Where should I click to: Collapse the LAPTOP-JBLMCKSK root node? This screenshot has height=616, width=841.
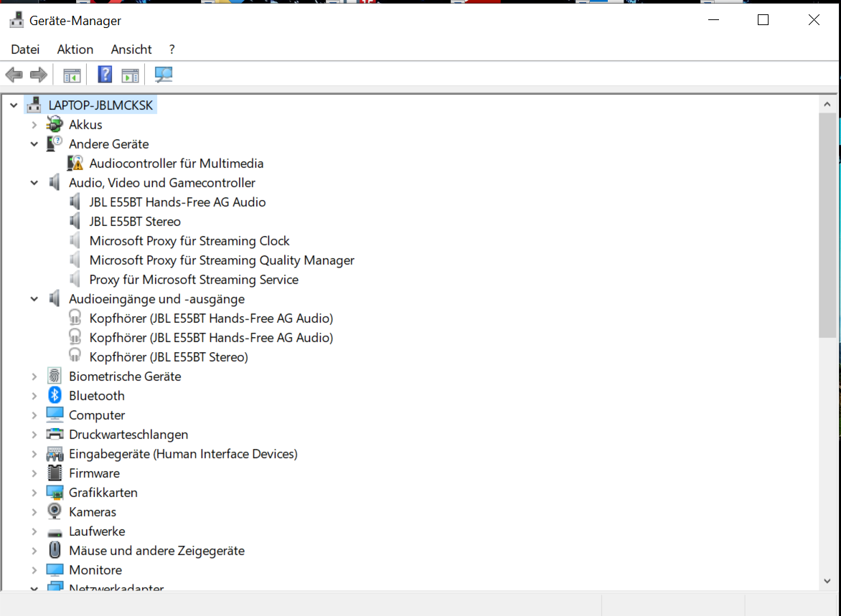(x=14, y=105)
